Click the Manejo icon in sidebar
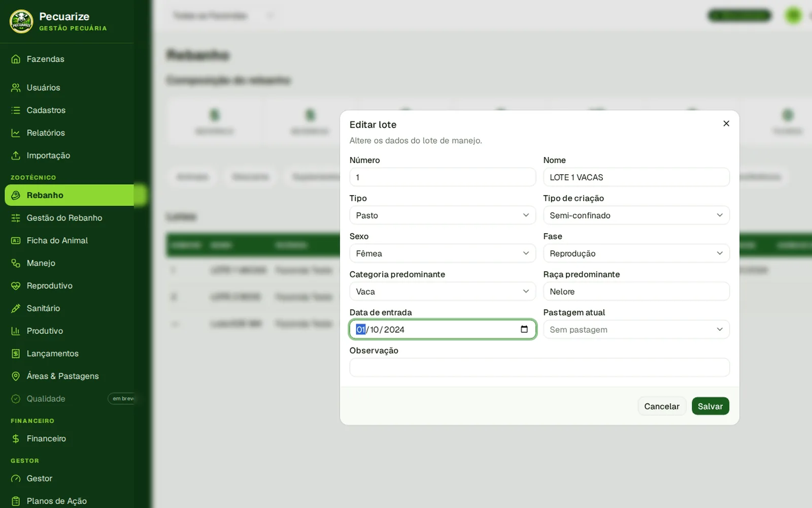Image resolution: width=812 pixels, height=508 pixels. click(x=16, y=263)
